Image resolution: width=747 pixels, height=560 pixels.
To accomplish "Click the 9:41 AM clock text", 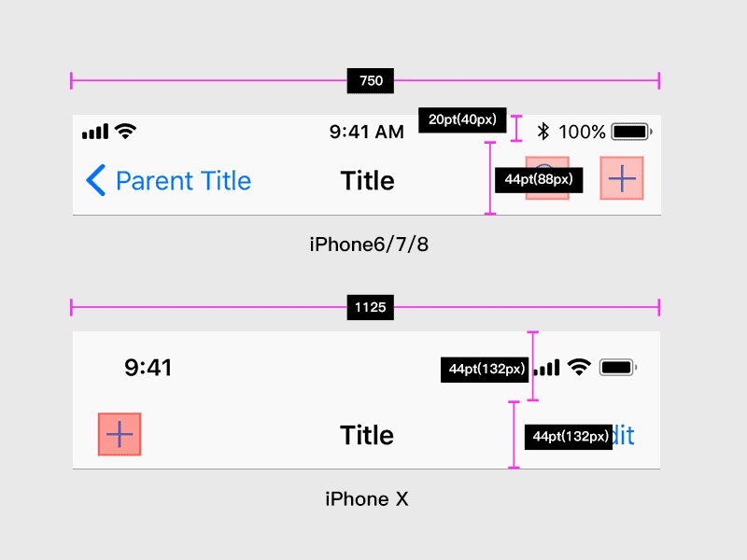I will (366, 132).
